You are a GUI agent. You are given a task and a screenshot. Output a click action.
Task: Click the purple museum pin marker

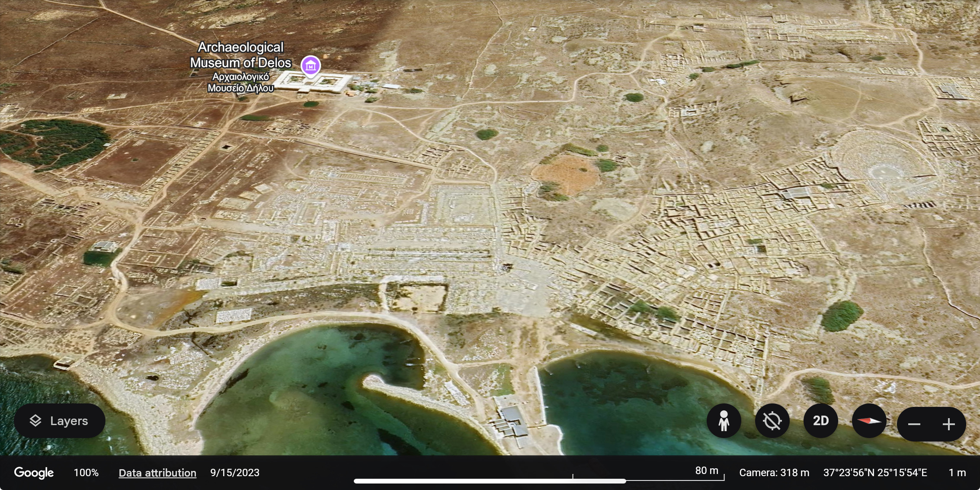click(311, 66)
